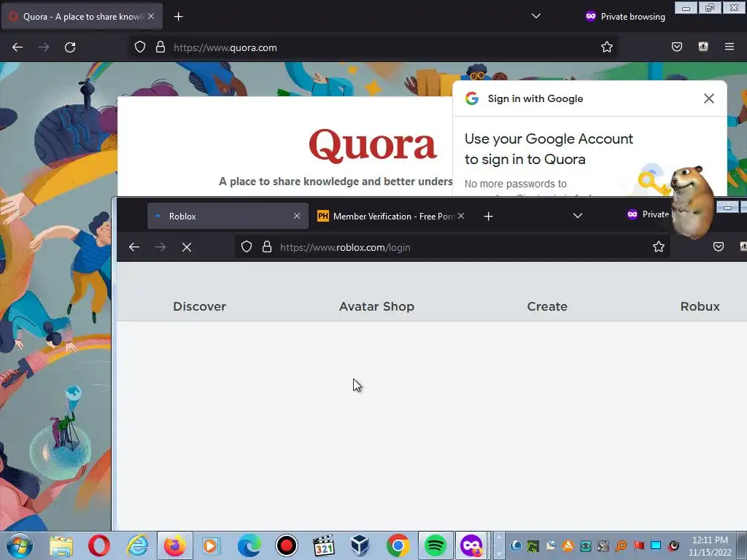Screen dimensions: 747x560
Task: Open Roblox Create page
Action: tap(547, 306)
